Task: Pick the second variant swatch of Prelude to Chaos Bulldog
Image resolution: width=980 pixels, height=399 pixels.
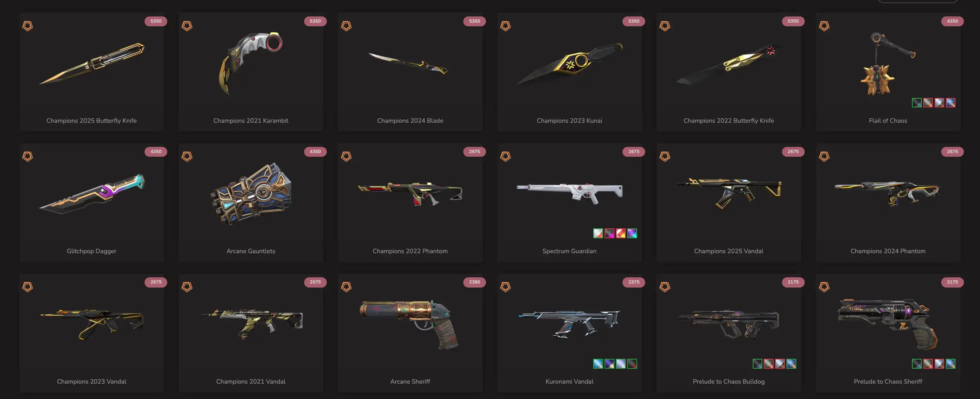Action: click(768, 364)
